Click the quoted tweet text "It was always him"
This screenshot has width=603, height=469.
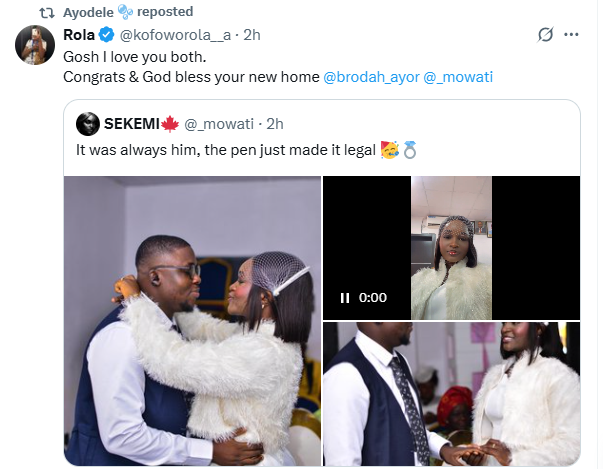click(225, 152)
